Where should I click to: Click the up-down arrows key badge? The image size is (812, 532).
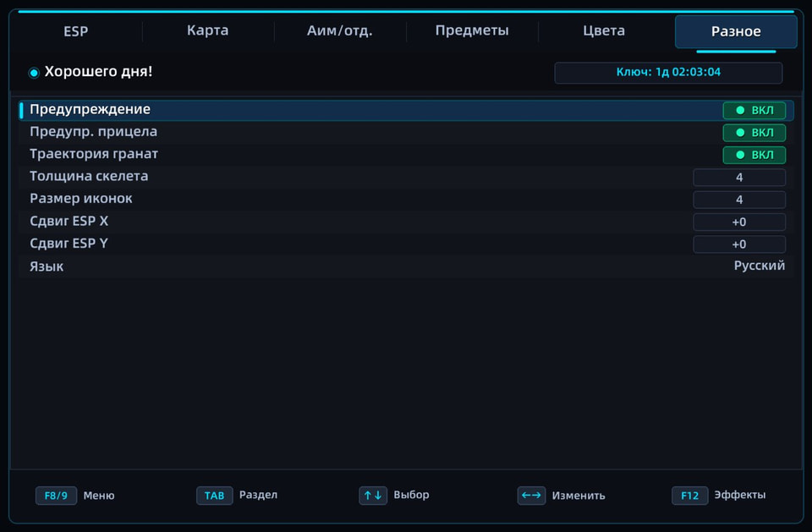pyautogui.click(x=373, y=496)
